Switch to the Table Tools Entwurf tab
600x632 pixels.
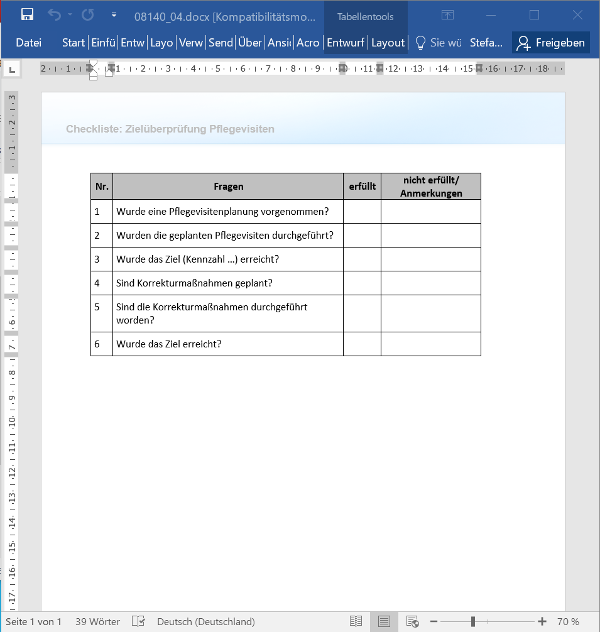coord(345,43)
